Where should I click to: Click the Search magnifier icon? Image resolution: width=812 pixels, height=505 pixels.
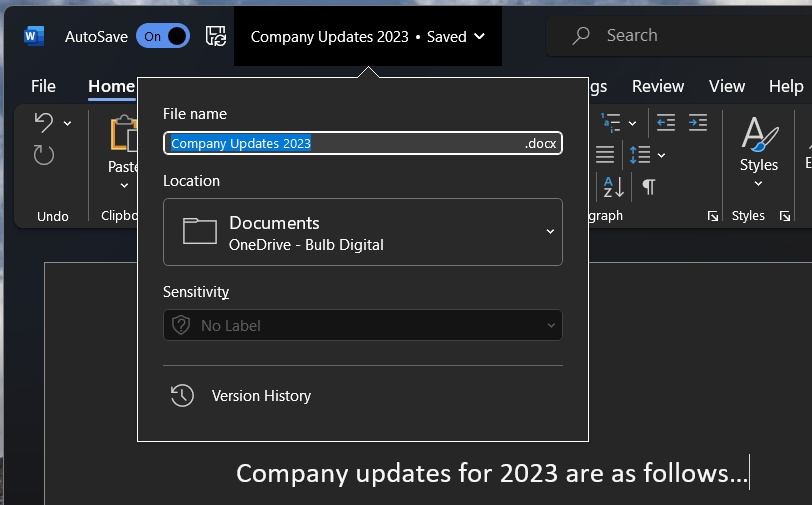(581, 36)
